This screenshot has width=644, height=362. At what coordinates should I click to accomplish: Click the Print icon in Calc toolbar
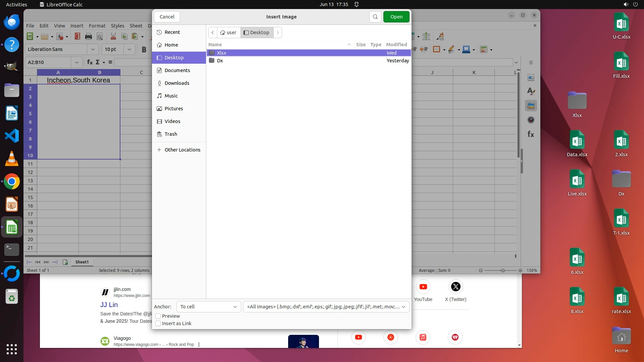click(x=89, y=37)
